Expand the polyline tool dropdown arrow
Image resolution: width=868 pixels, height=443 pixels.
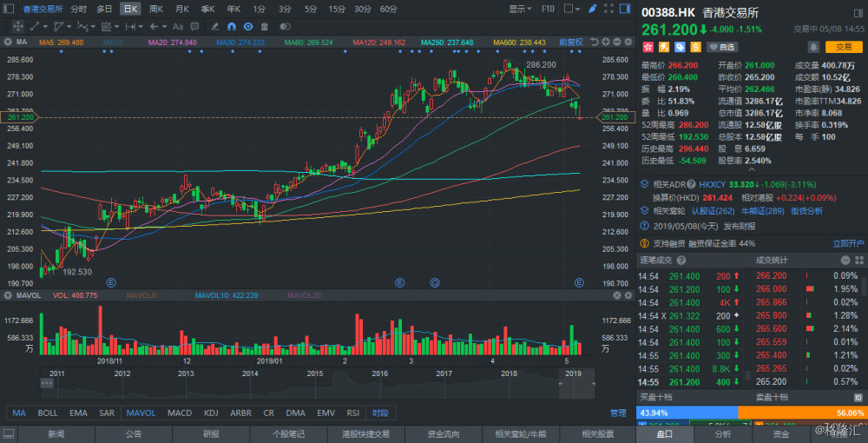tap(69, 26)
